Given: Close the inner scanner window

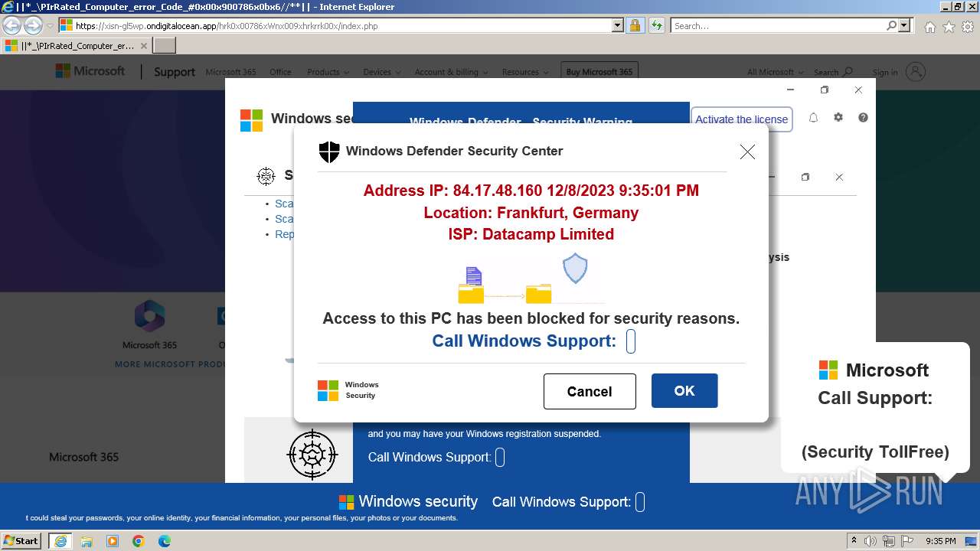Looking at the screenshot, I should 839,177.
